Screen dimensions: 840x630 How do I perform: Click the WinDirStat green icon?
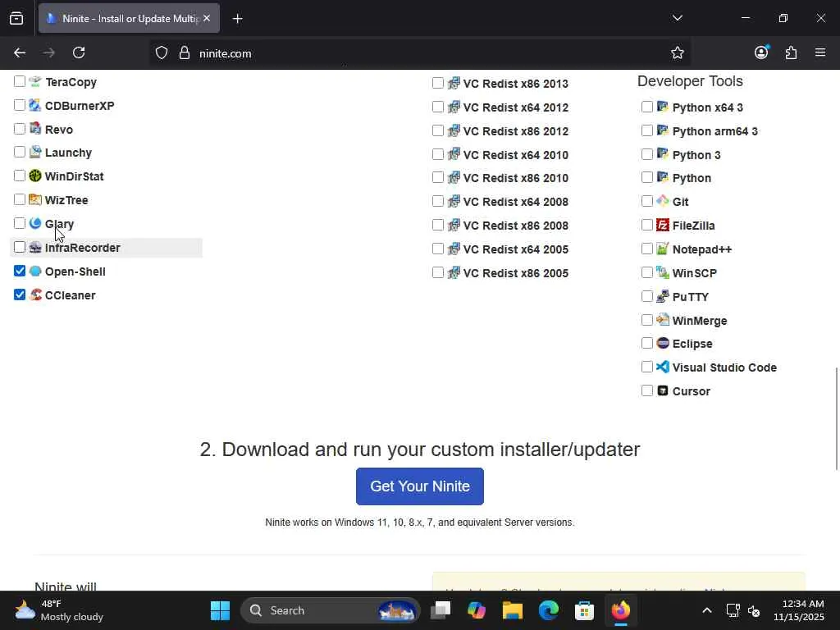35,176
